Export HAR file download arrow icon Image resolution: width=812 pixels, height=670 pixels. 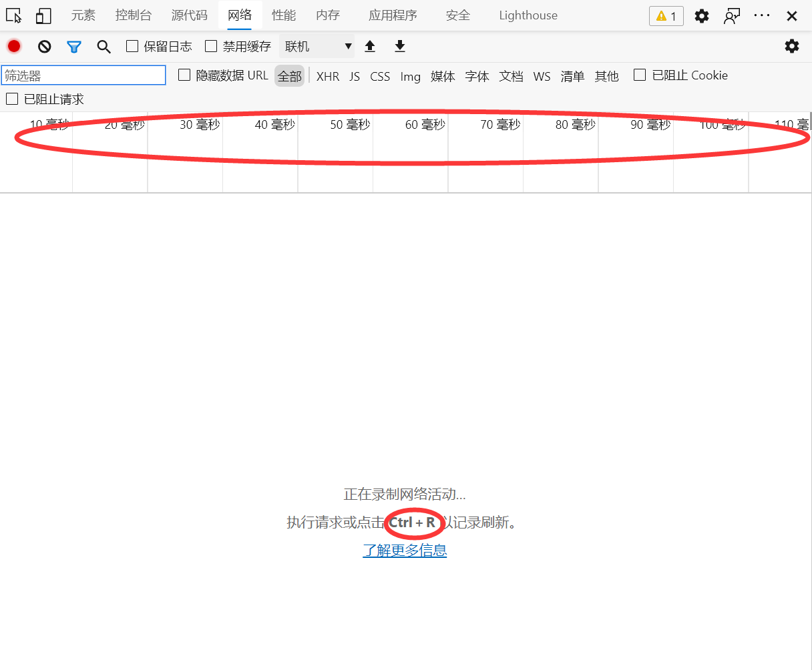(x=400, y=46)
